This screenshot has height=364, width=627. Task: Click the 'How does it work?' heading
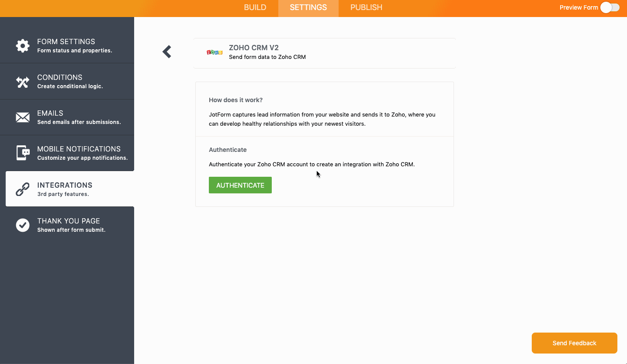[x=236, y=100]
